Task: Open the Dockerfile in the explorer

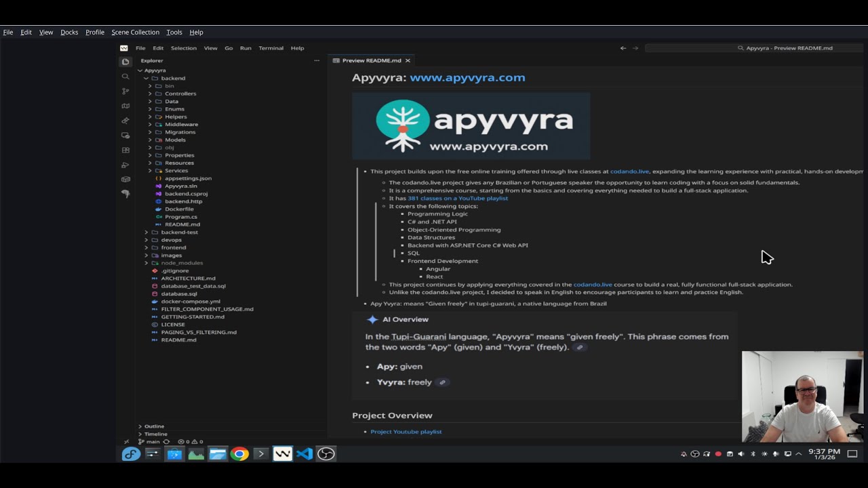Action: [x=179, y=209]
